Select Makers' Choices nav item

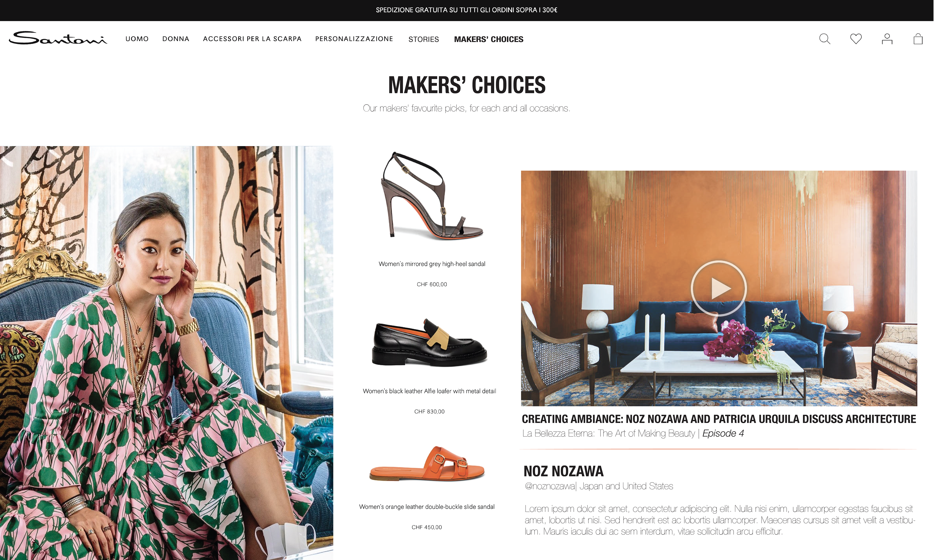pyautogui.click(x=488, y=39)
